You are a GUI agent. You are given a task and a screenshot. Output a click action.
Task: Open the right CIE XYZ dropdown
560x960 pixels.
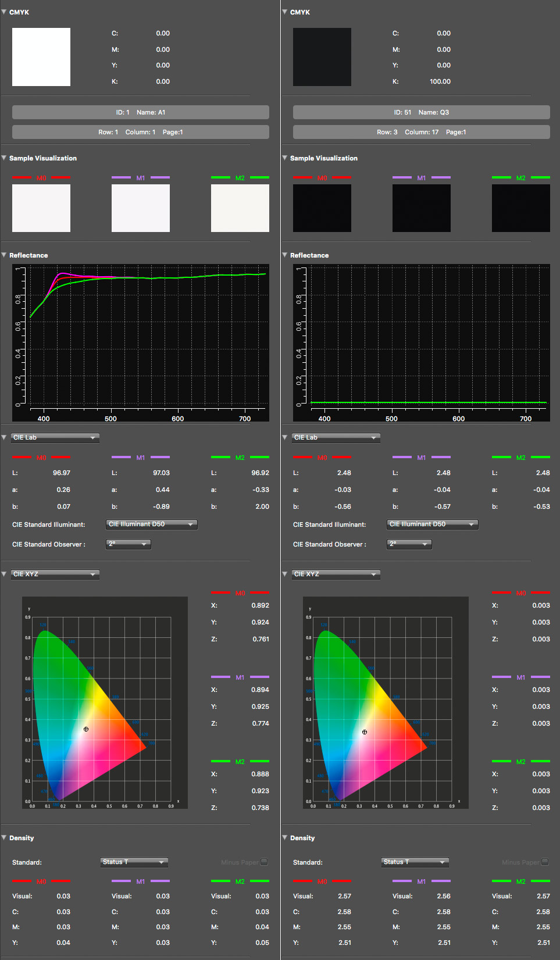click(x=336, y=574)
